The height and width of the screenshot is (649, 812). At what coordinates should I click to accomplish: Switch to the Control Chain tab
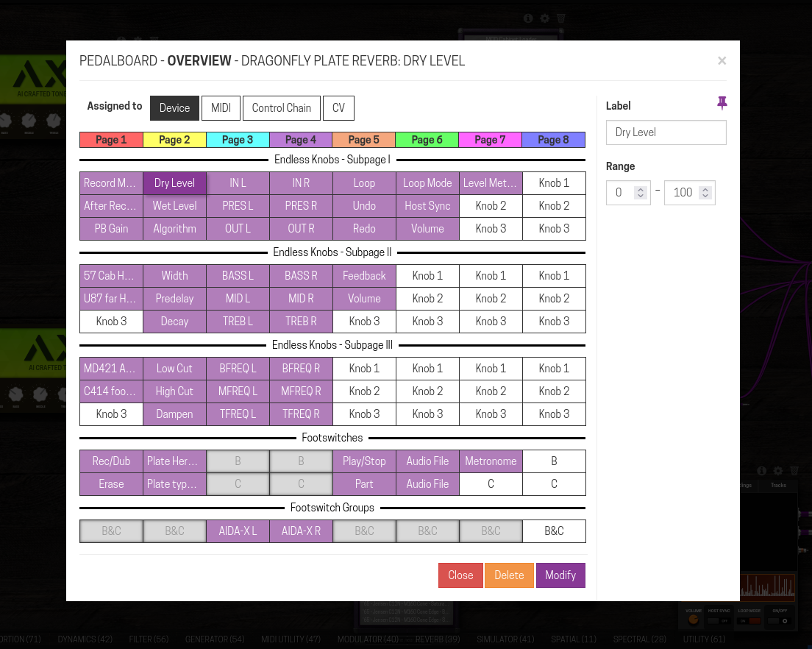(x=282, y=107)
